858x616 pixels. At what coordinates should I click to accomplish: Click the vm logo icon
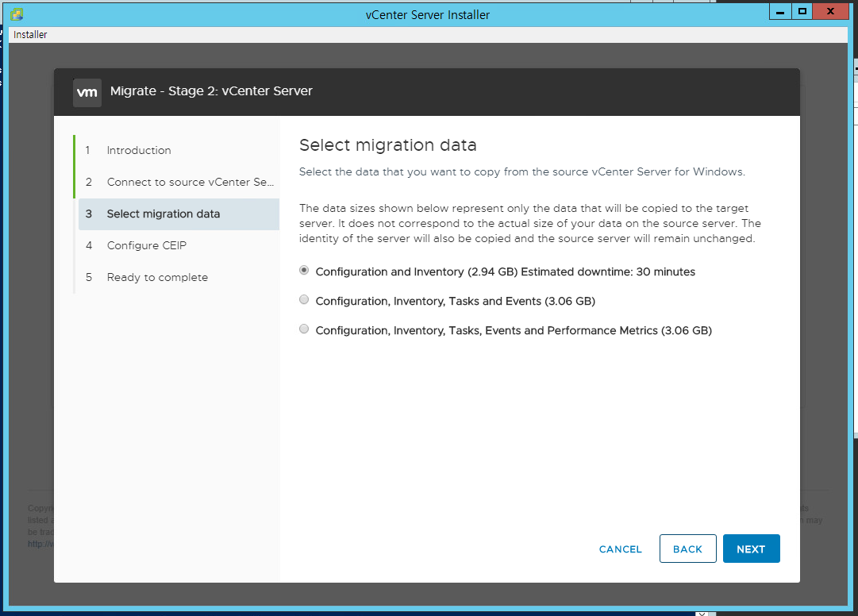tap(87, 92)
